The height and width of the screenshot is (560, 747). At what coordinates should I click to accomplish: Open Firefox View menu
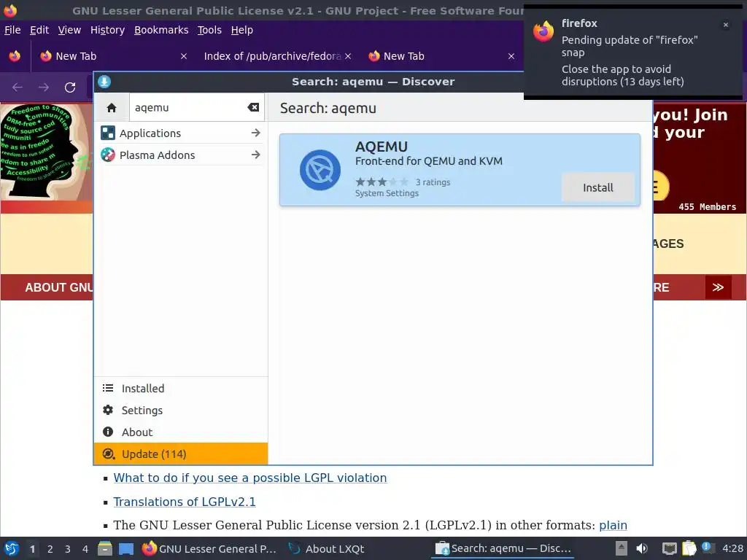[69, 30]
